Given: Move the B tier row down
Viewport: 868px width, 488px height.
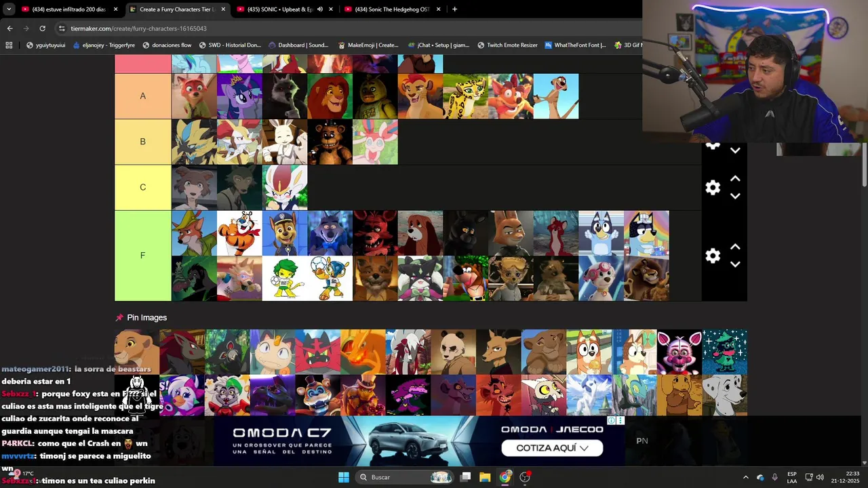Looking at the screenshot, I should coord(735,150).
